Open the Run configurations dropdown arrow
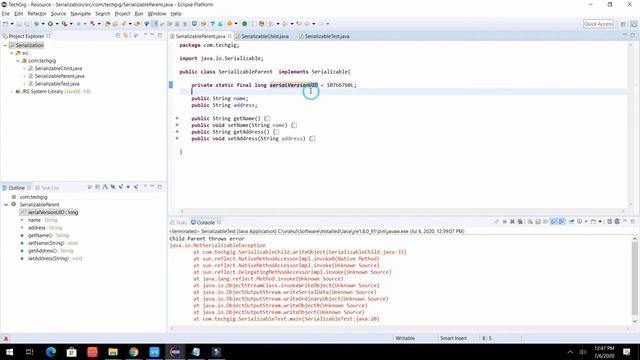This screenshot has height=360, width=640. [x=57, y=24]
